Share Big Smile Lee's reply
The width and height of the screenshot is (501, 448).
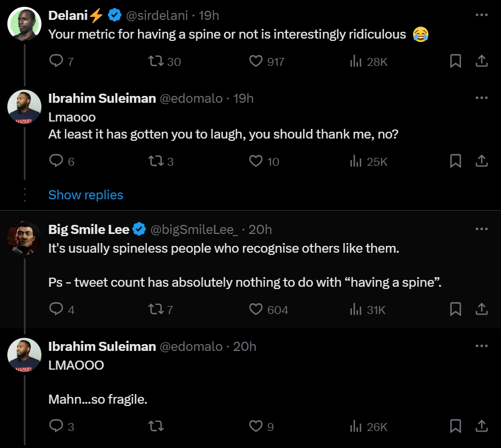coord(482,309)
